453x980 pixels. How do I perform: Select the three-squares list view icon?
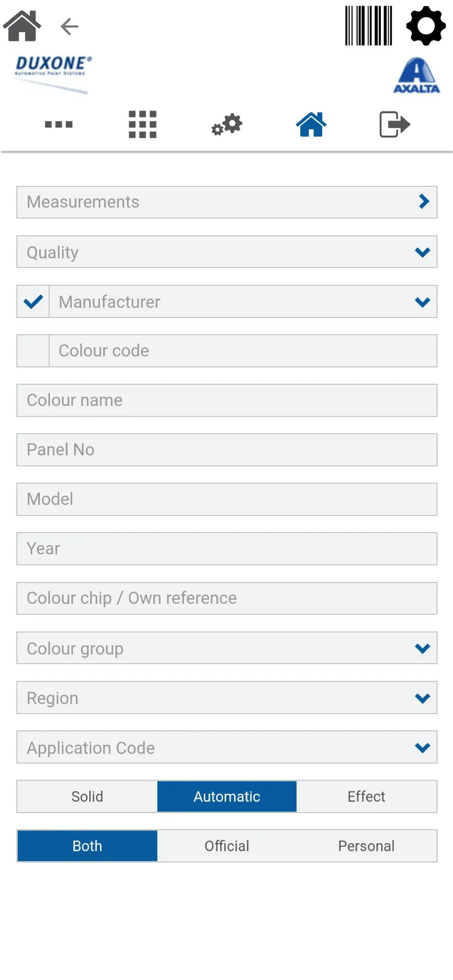coord(59,124)
